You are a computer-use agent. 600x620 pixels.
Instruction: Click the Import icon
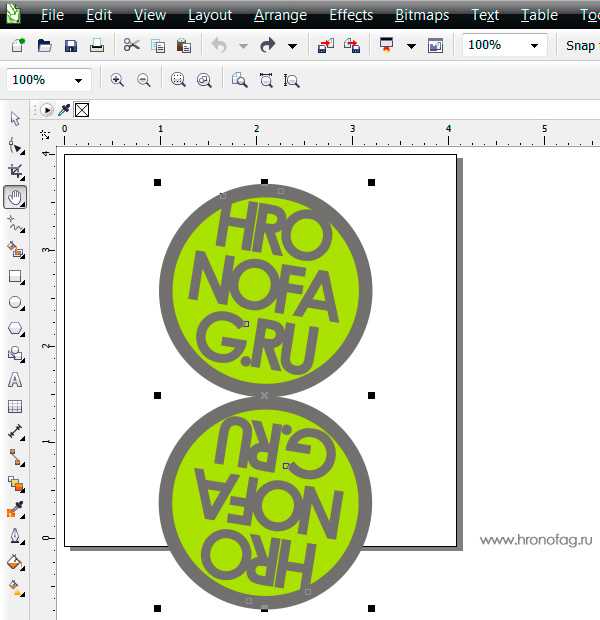click(x=326, y=45)
